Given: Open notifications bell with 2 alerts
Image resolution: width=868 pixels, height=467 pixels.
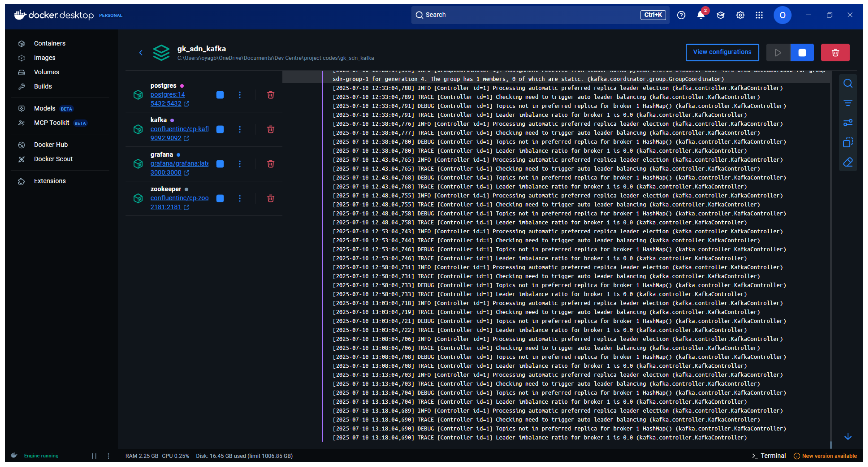Looking at the screenshot, I should pyautogui.click(x=701, y=15).
